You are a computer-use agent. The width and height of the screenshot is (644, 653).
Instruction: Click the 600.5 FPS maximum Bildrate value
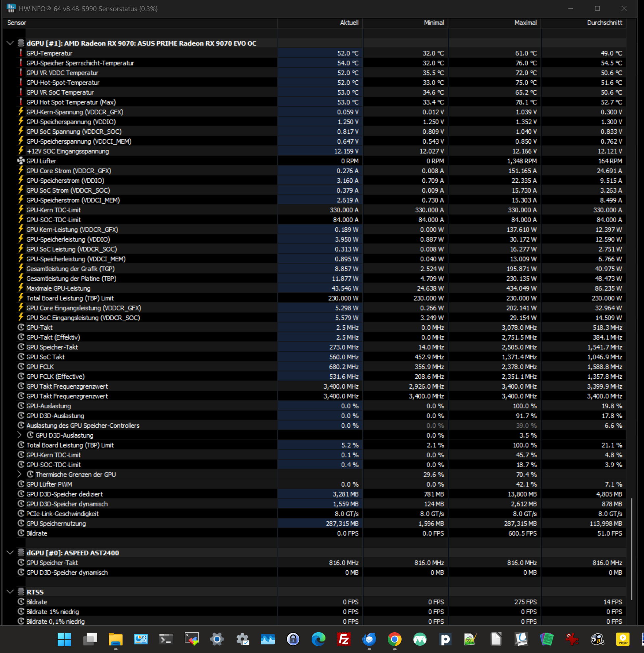click(x=522, y=533)
